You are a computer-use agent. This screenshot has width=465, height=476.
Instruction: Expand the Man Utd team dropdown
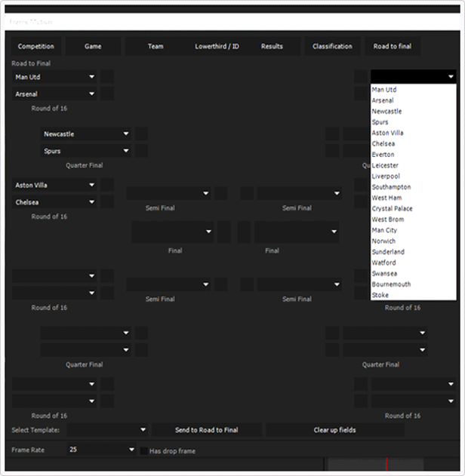pyautogui.click(x=54, y=77)
